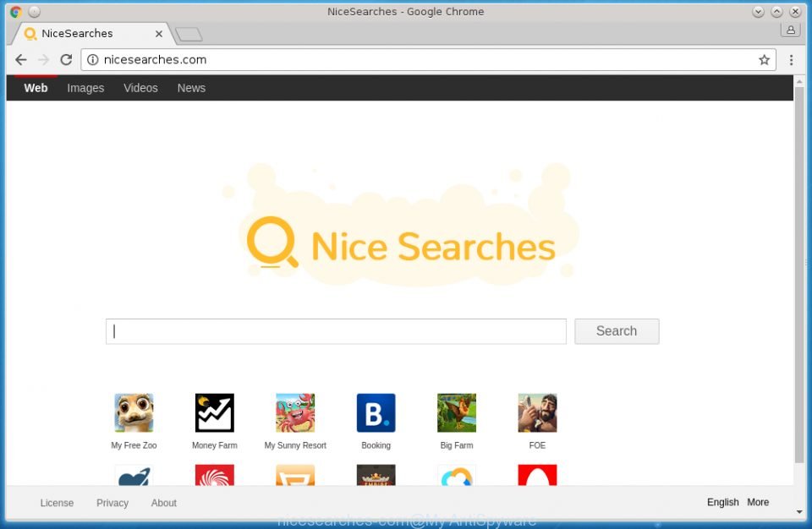This screenshot has width=812, height=529.
Task: Switch to the Web search tab
Action: pyautogui.click(x=36, y=88)
